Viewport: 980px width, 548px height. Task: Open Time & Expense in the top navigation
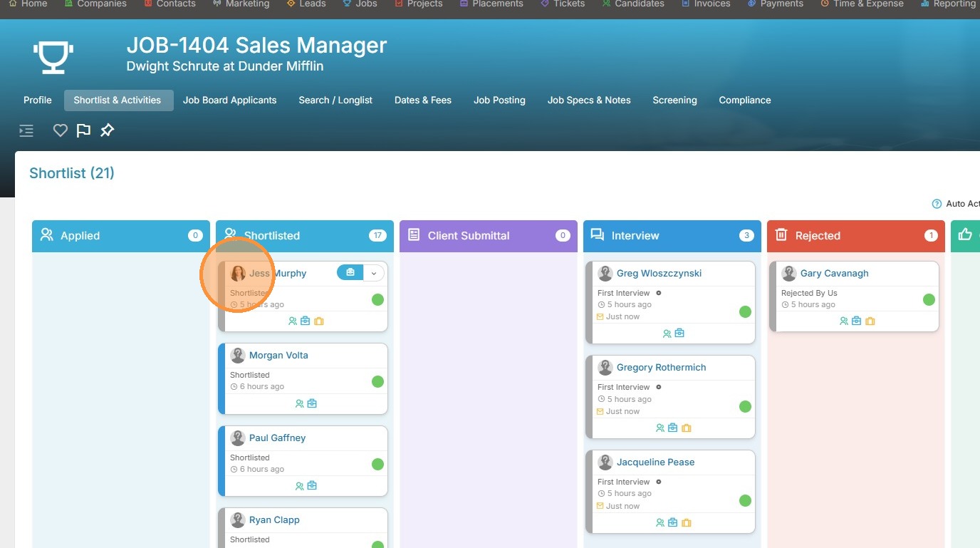(862, 4)
